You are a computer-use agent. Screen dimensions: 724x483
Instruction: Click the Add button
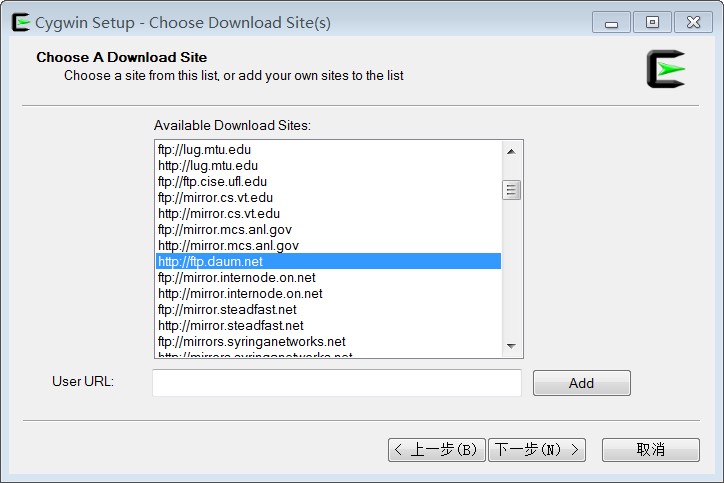[582, 383]
